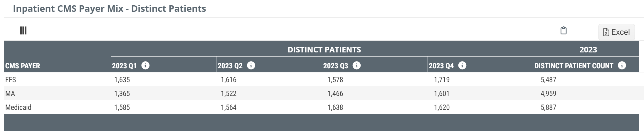Sort table by 2023 Q2 header

pos(230,66)
